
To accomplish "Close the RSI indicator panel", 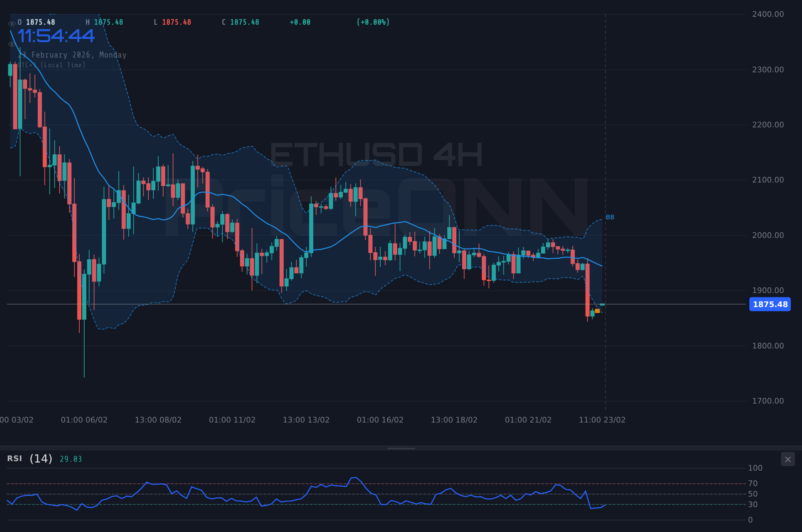I will (x=788, y=459).
